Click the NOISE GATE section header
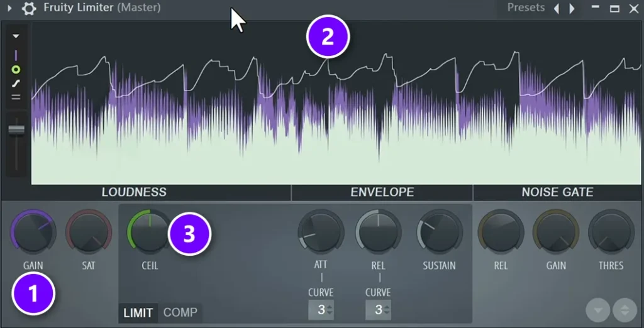 pos(557,192)
